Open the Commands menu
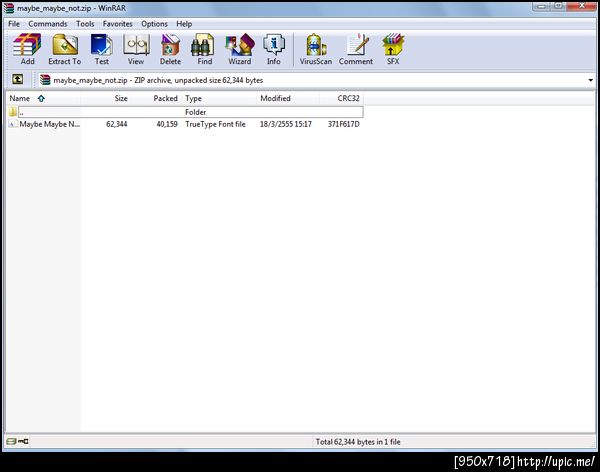This screenshot has width=600, height=472. [x=48, y=24]
